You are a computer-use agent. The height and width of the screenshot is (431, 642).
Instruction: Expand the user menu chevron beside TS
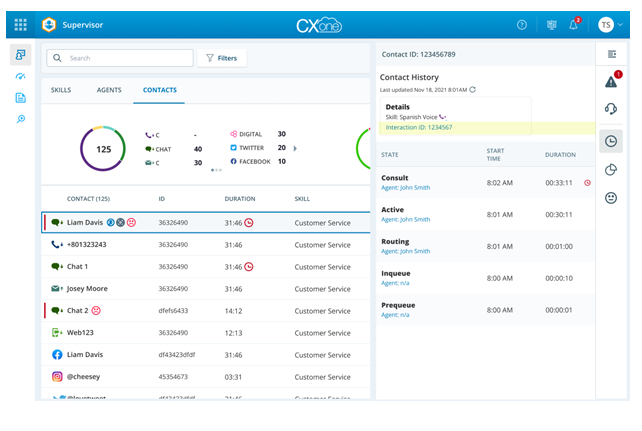621,25
